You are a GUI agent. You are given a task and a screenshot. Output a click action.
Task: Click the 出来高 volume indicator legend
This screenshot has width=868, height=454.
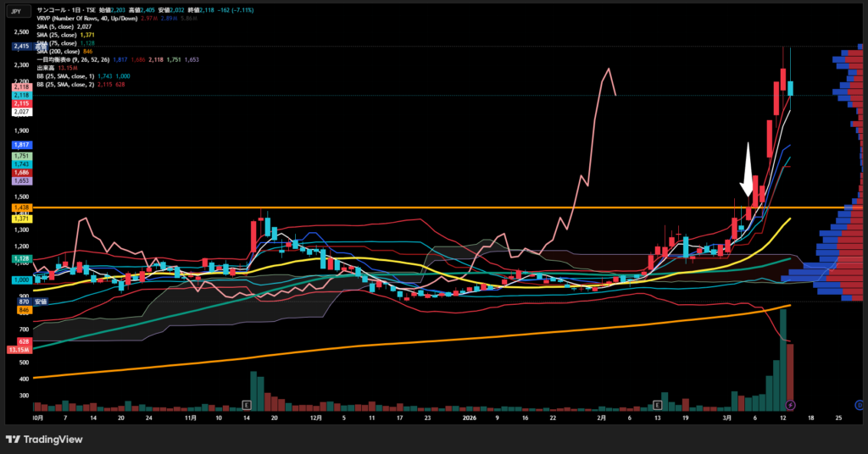[x=47, y=69]
